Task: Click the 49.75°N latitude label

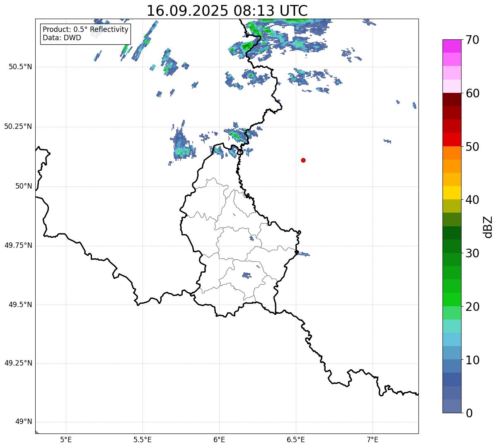Action: pos(18,245)
